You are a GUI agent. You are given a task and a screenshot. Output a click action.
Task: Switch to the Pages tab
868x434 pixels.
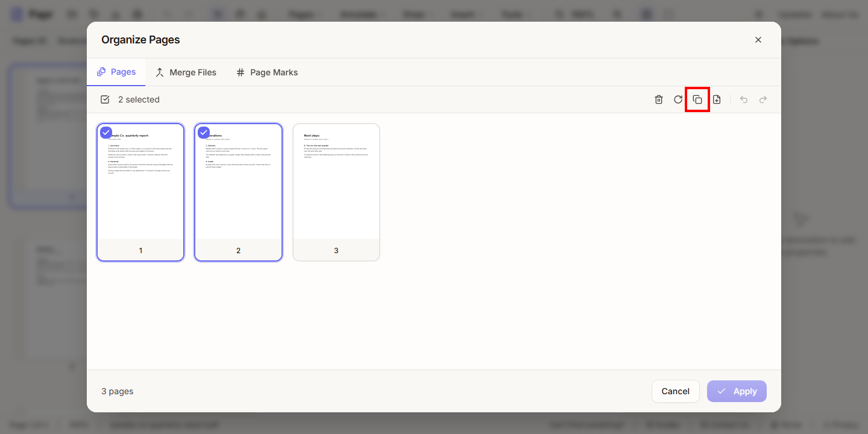point(116,72)
